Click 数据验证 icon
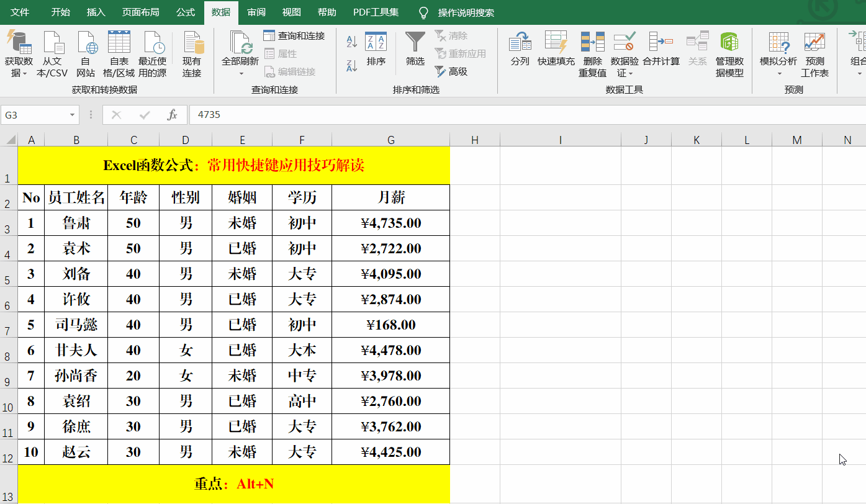This screenshot has width=866, height=504. click(x=625, y=42)
